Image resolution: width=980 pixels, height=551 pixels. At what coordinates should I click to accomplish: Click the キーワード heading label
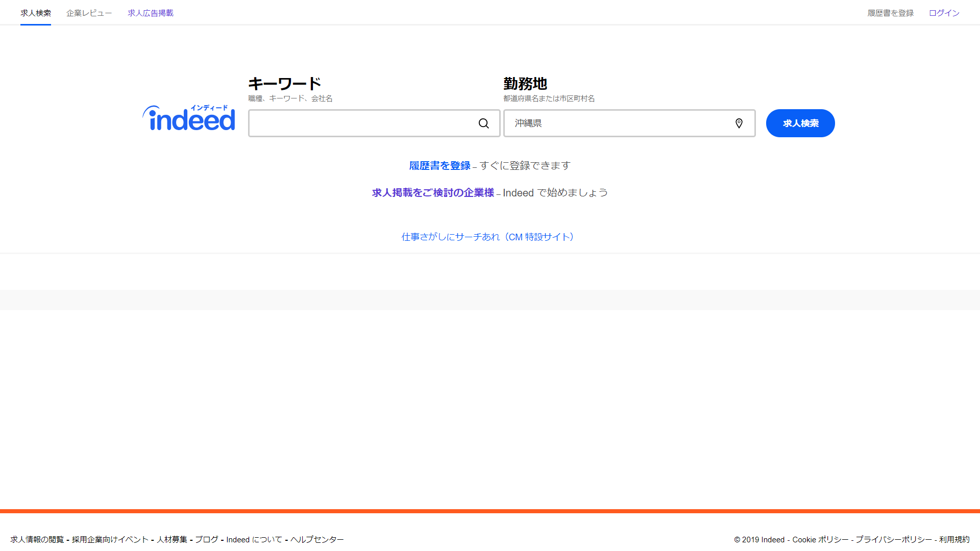[x=285, y=83]
